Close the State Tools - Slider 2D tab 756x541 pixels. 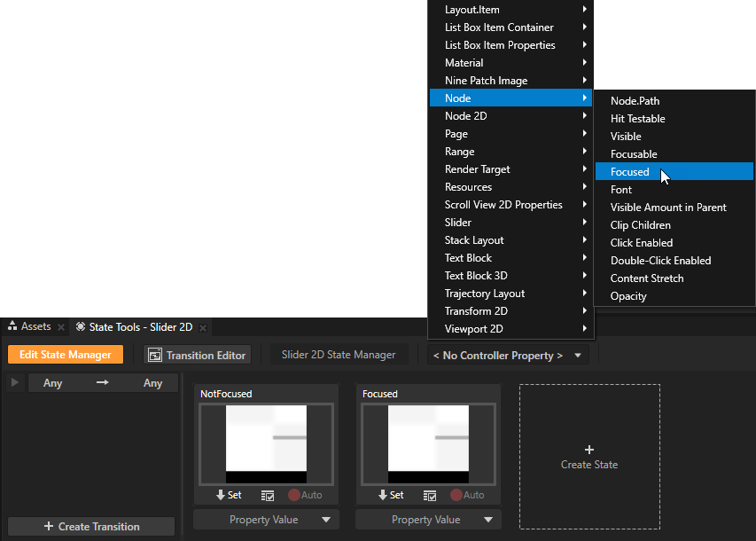click(203, 327)
